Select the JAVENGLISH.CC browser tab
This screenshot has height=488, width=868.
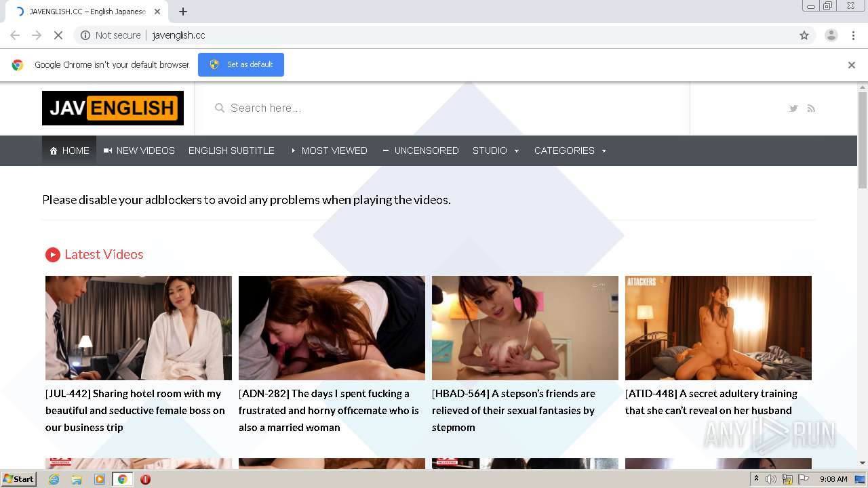[88, 12]
